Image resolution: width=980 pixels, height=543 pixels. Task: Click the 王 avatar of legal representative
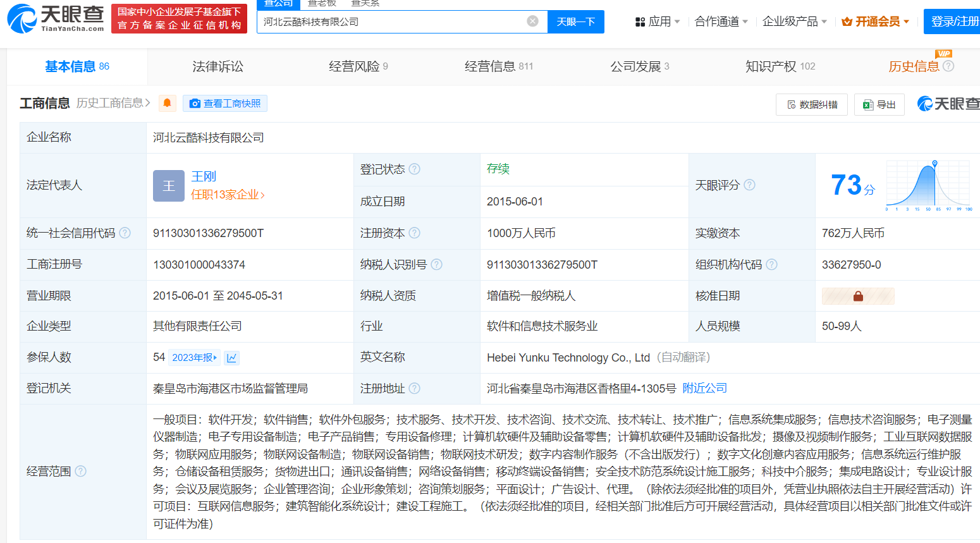169,186
